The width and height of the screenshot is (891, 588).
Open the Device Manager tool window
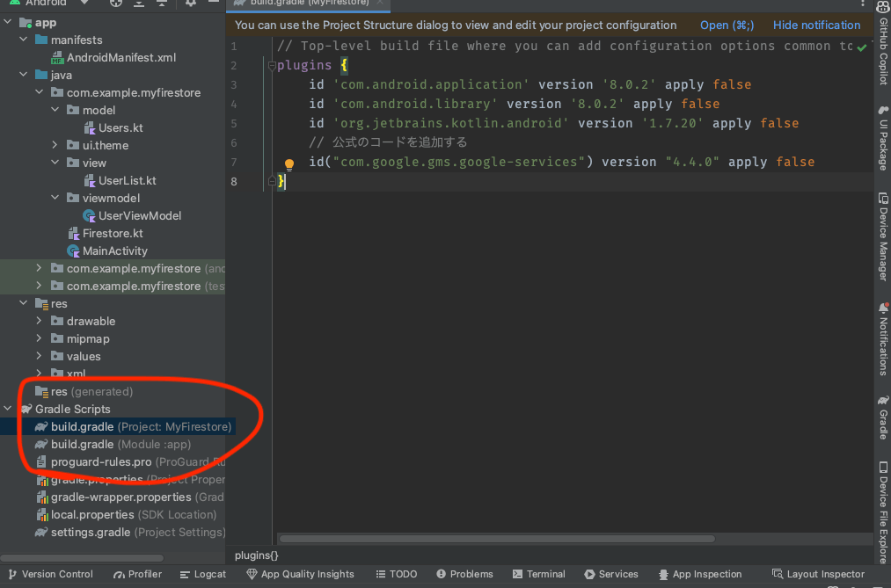tap(883, 236)
